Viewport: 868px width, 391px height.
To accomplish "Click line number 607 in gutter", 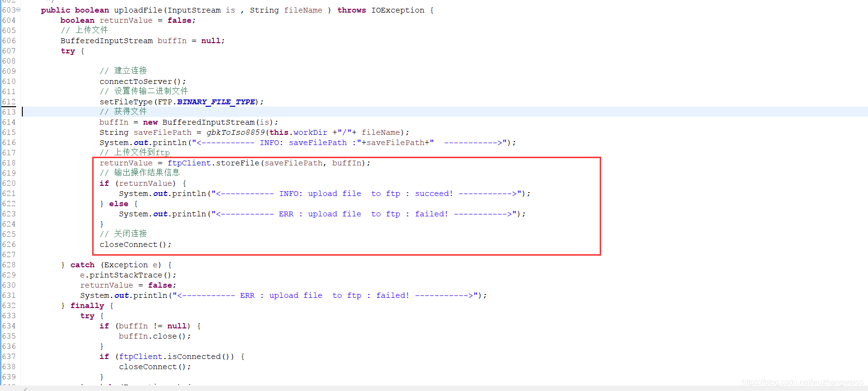I will coord(9,51).
